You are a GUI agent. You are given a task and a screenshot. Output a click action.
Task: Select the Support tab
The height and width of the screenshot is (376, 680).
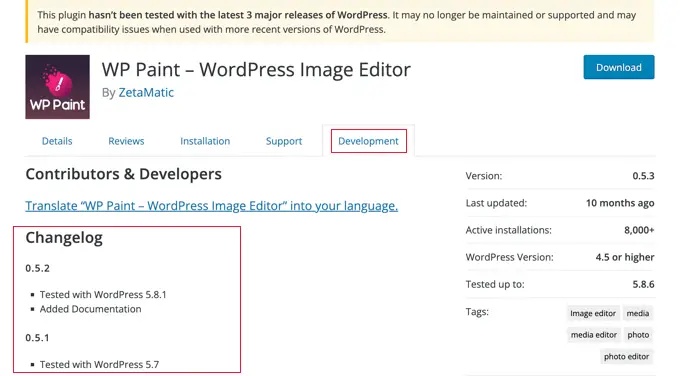click(284, 141)
